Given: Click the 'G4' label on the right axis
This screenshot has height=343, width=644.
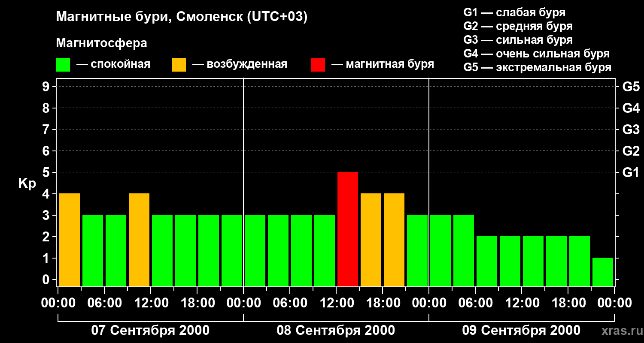Looking at the screenshot, I should coord(631,108).
